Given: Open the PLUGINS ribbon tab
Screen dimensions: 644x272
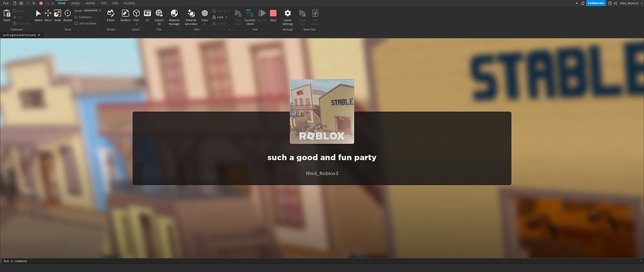Looking at the screenshot, I should [128, 3].
